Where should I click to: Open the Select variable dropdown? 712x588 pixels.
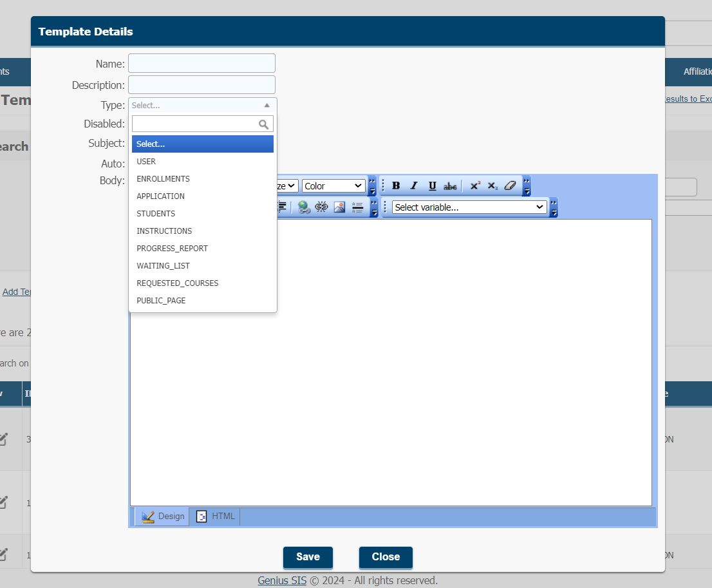[469, 207]
